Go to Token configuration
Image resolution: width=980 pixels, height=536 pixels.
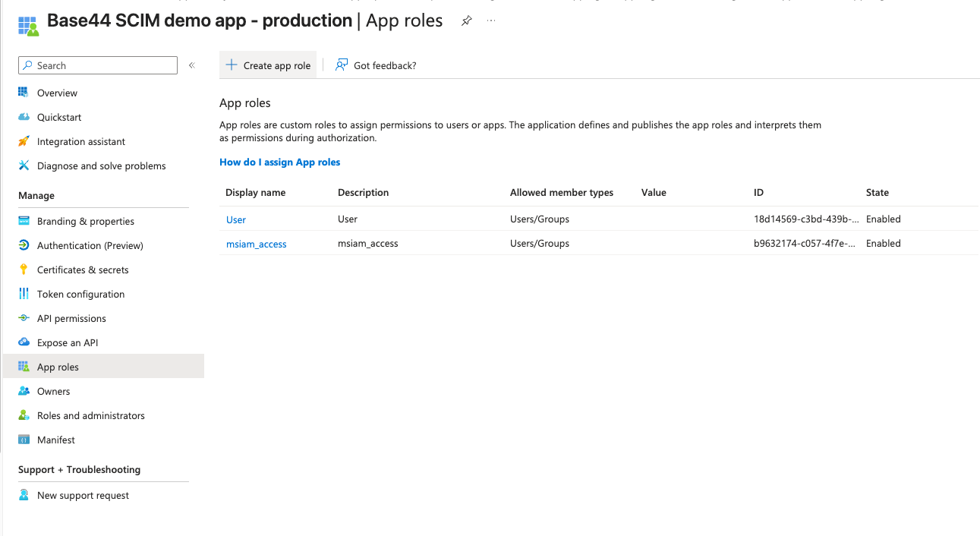(x=80, y=294)
